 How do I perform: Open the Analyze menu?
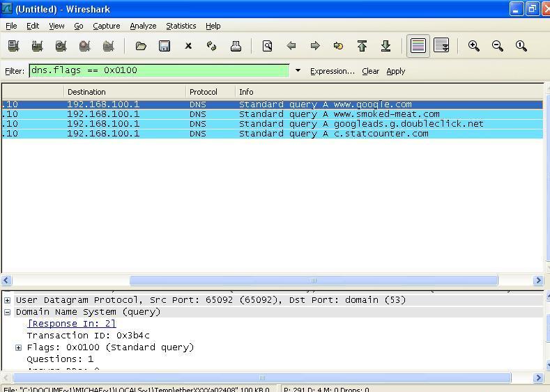[143, 26]
